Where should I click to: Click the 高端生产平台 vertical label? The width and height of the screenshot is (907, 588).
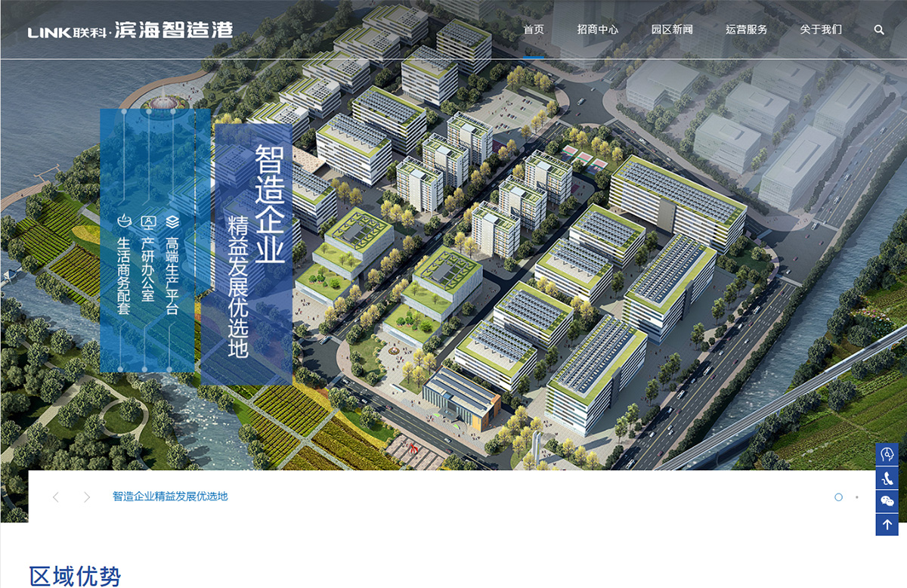(x=172, y=276)
